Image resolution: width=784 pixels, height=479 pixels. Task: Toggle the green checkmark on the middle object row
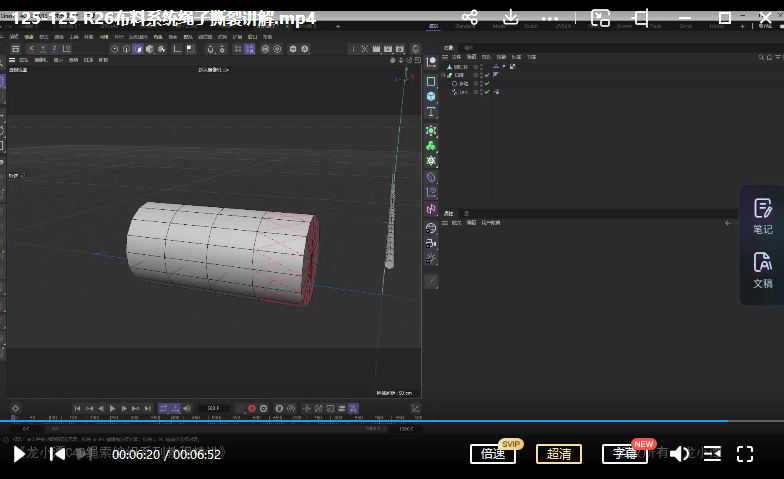pos(486,84)
